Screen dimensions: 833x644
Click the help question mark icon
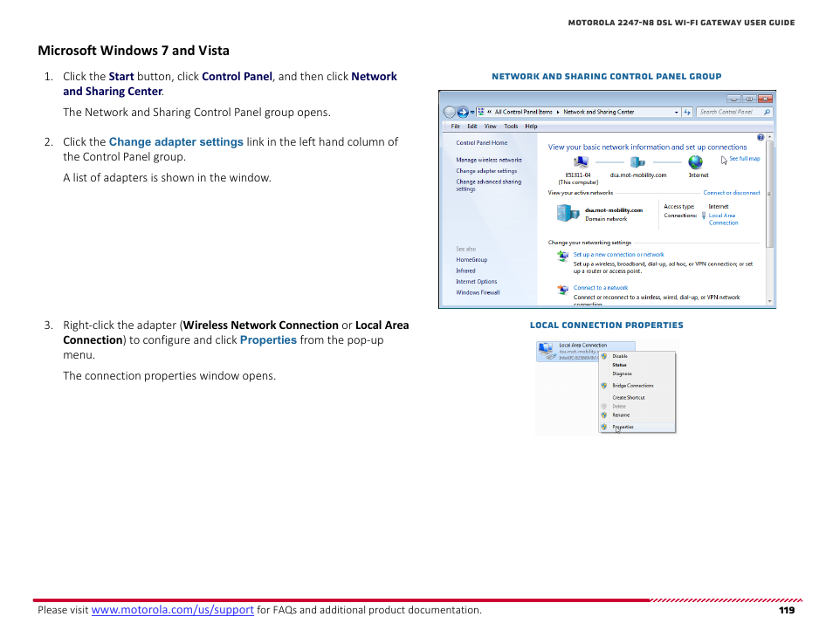pos(761,138)
